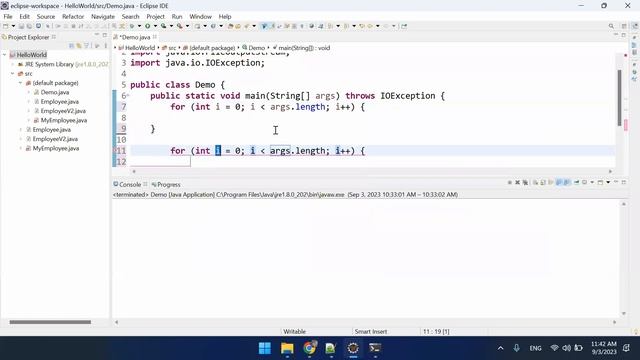640x360 pixels.
Task: Toggle Show Console on standard error change
Action: point(567,182)
